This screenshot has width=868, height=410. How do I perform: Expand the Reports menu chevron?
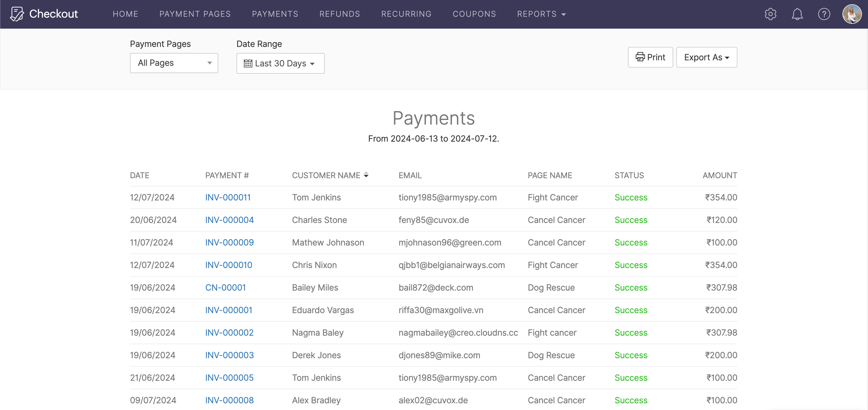tap(564, 15)
